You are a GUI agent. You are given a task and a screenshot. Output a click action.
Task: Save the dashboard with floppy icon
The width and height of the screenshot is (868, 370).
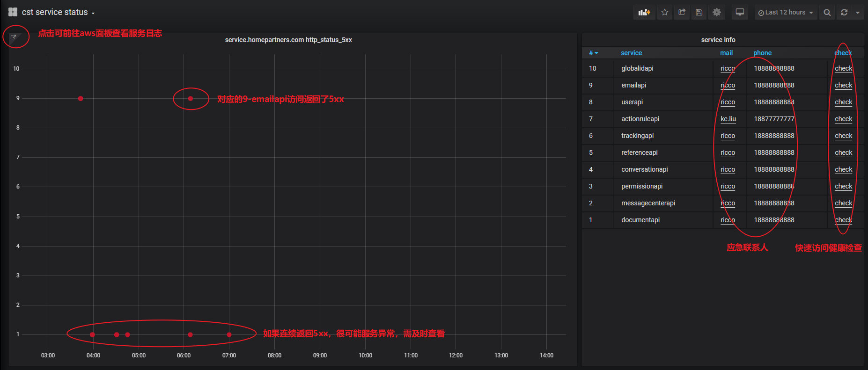699,13
